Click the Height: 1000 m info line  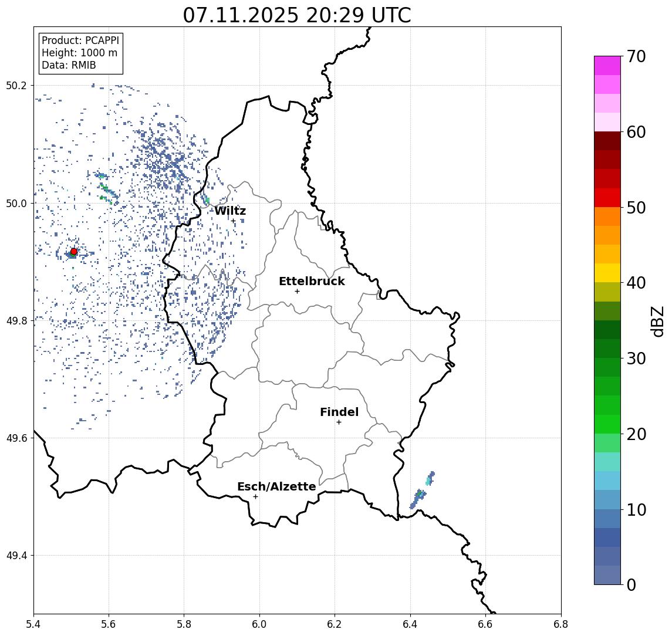79,53
